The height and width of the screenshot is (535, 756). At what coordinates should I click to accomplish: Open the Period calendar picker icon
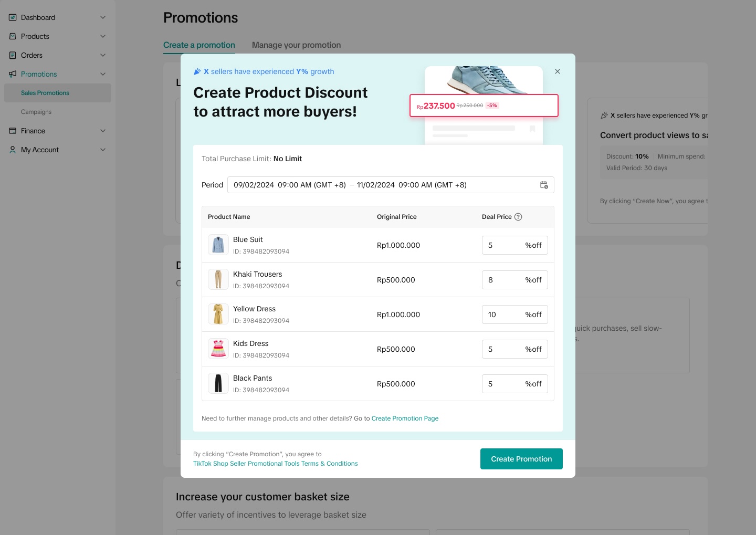pos(544,185)
